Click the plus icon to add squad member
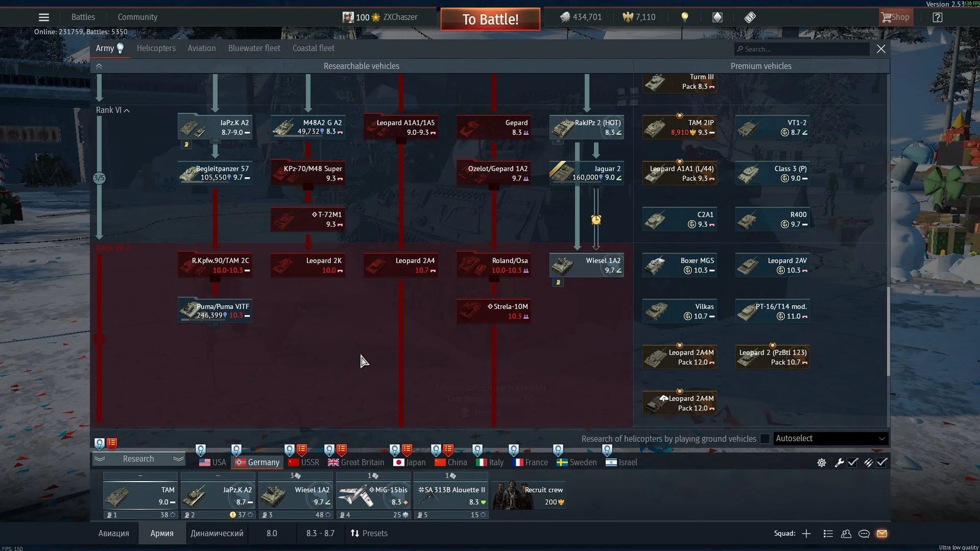Viewport: 980px width, 551px height. 806,534
